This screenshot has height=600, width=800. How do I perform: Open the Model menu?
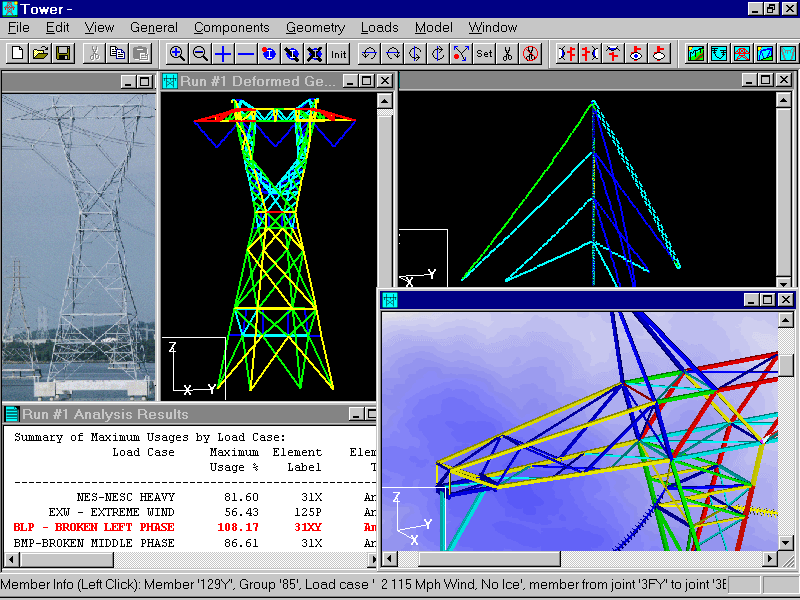[x=433, y=28]
